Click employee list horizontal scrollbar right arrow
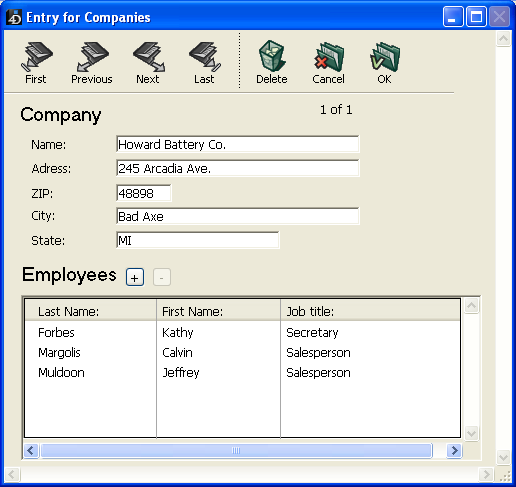This screenshot has width=516, height=487. point(454,451)
